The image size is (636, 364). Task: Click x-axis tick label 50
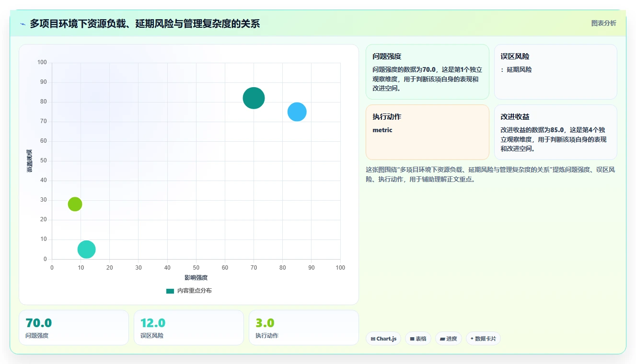click(196, 268)
